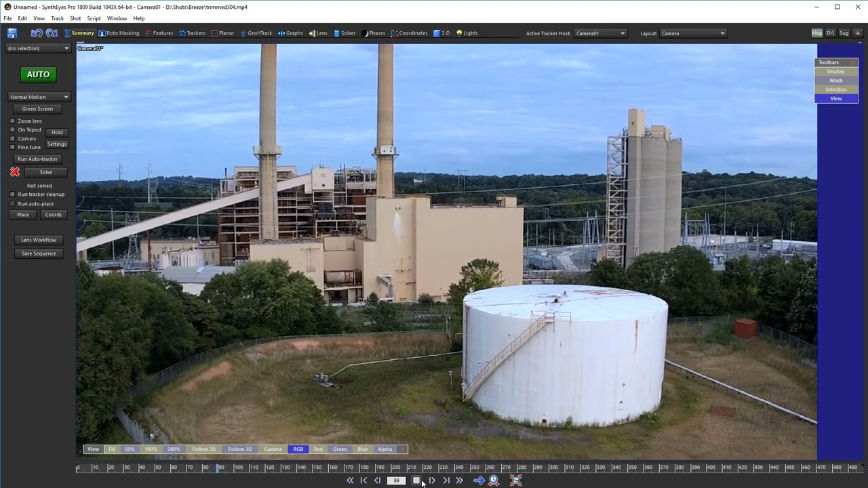Screen dimensions: 868x488
Task: Enable the Fine-tune checkbox
Action: click(x=12, y=147)
